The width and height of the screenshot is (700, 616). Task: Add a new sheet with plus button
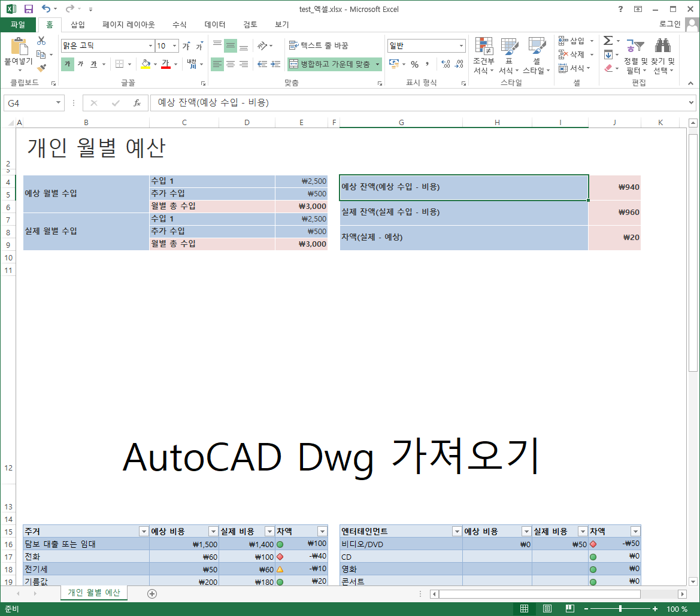(152, 594)
